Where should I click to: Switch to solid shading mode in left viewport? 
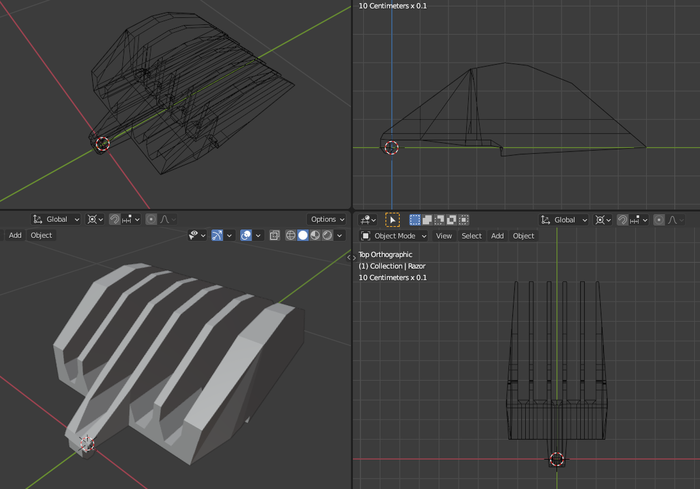[x=303, y=236]
